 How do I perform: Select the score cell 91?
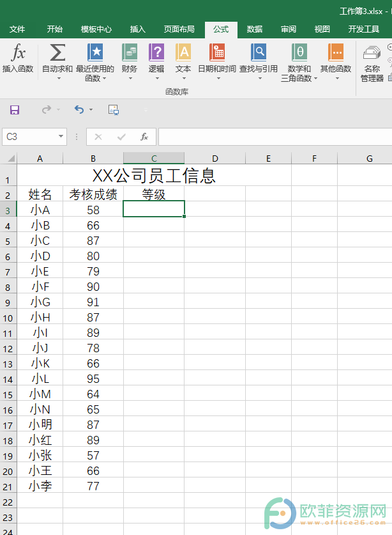[93, 302]
